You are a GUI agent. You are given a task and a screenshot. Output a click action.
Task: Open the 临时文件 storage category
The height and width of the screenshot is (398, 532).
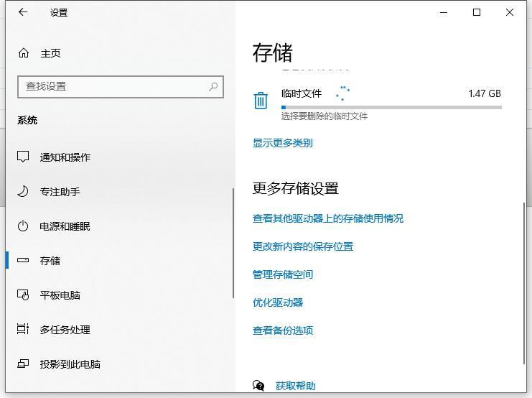point(378,104)
